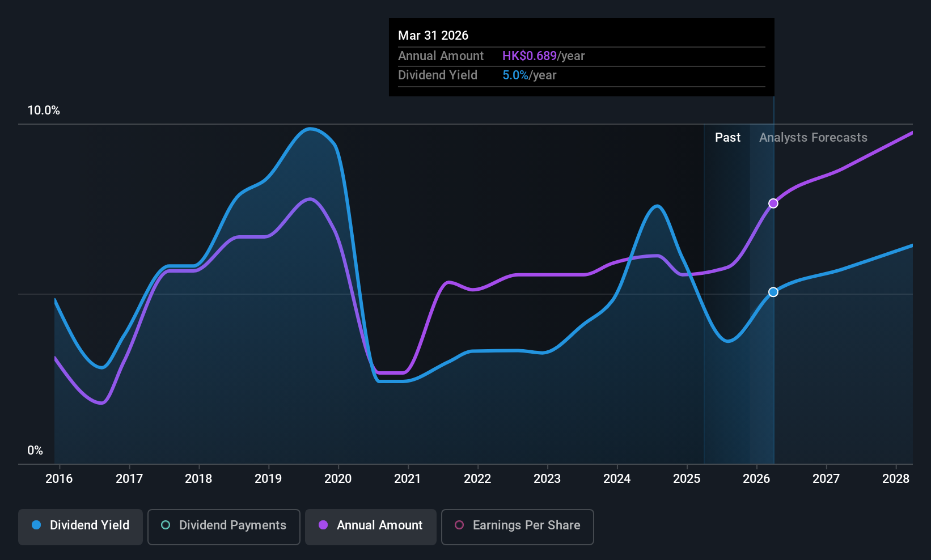Click the 5.0%/year tooltip value
The width and height of the screenshot is (931, 560).
pos(529,75)
